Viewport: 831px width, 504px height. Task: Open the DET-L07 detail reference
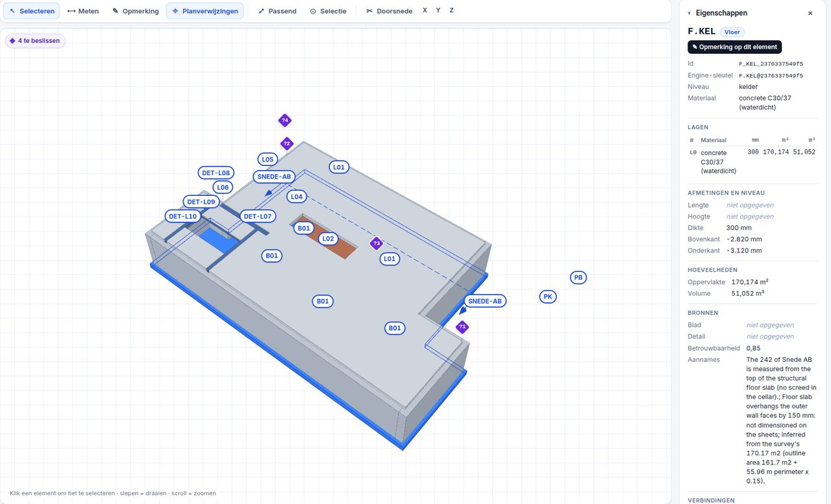pos(258,217)
